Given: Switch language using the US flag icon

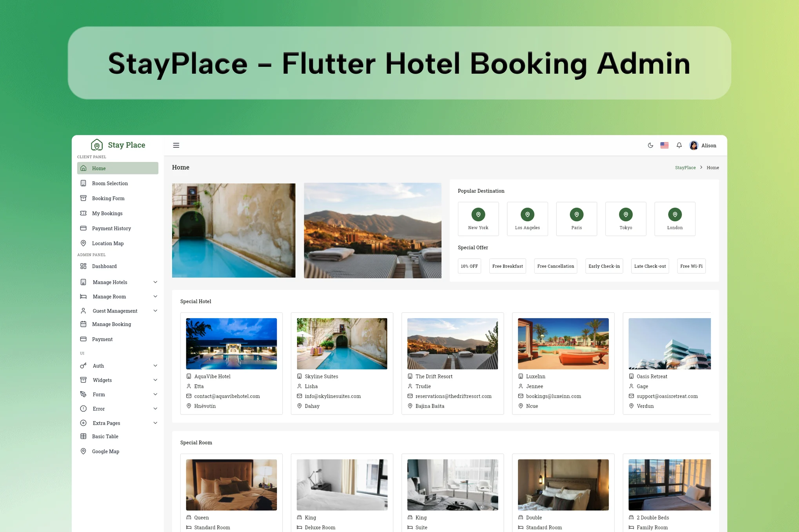Looking at the screenshot, I should (664, 145).
